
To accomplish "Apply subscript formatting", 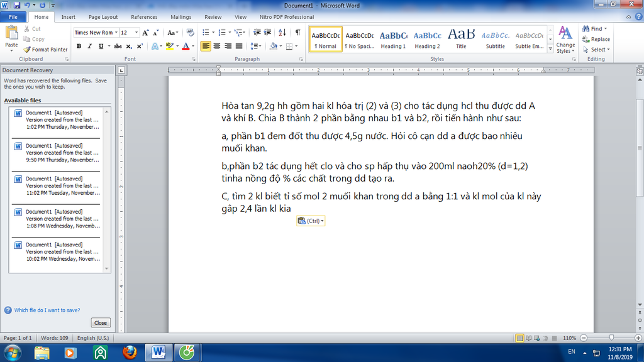I will (x=128, y=47).
